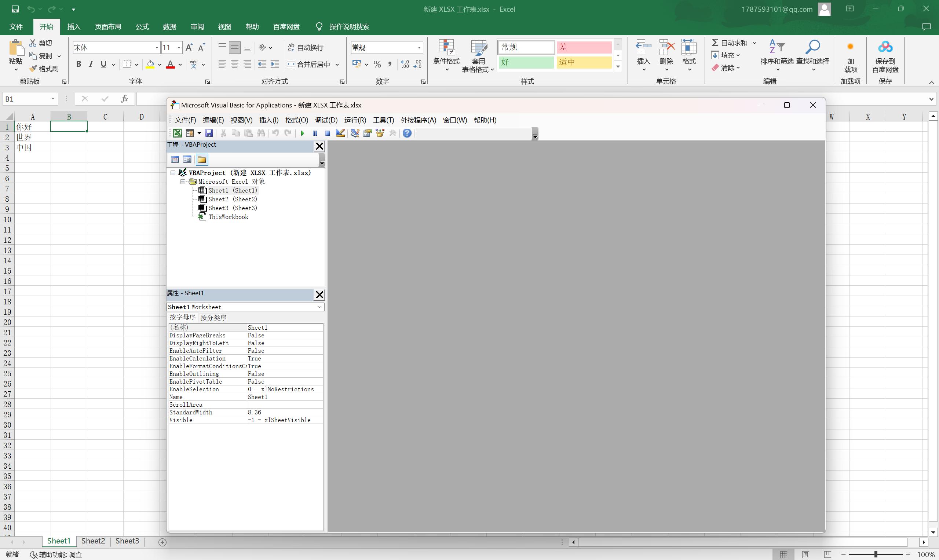Switch to 按分类序 properties tab

pyautogui.click(x=213, y=318)
